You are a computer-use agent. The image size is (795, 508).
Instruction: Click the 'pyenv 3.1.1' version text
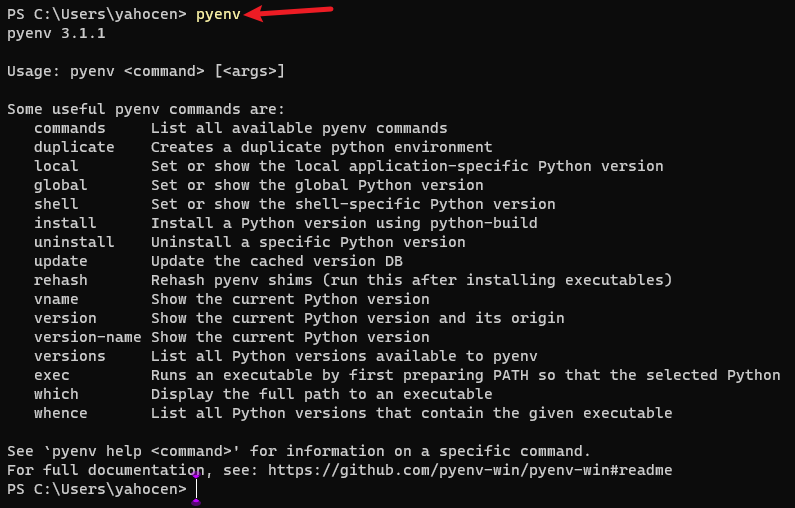[56, 33]
